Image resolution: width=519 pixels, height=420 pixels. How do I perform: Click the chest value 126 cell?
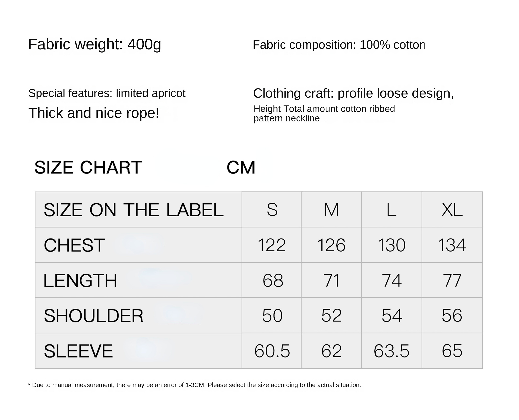[x=331, y=245]
